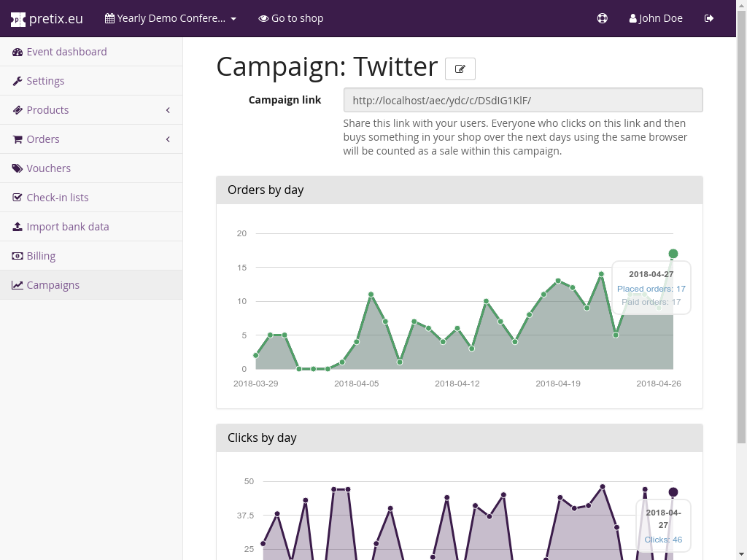Screen dimensions: 747x560
Task: Click the 2018-04-27 point on orders chart
Action: tap(673, 254)
